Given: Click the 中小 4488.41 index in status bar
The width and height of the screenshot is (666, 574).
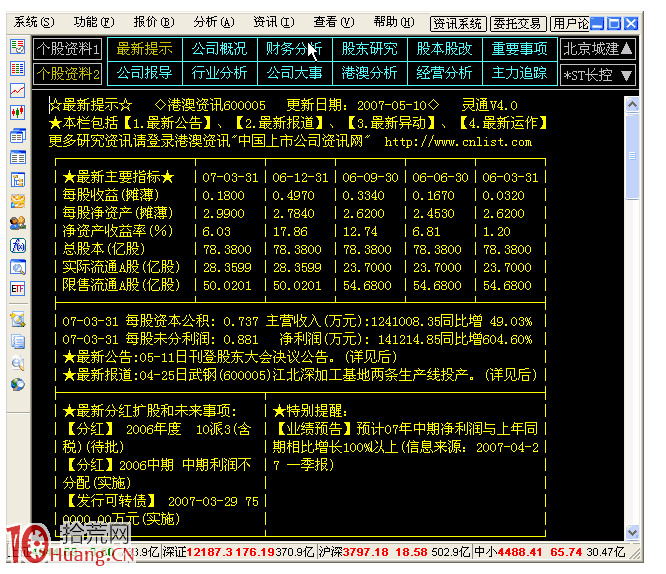Looking at the screenshot, I should 549,552.
